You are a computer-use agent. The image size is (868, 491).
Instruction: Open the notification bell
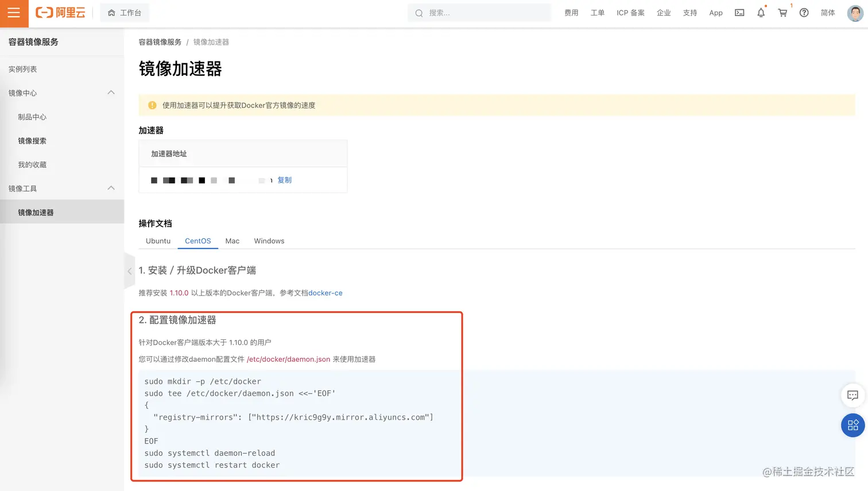pyautogui.click(x=761, y=13)
